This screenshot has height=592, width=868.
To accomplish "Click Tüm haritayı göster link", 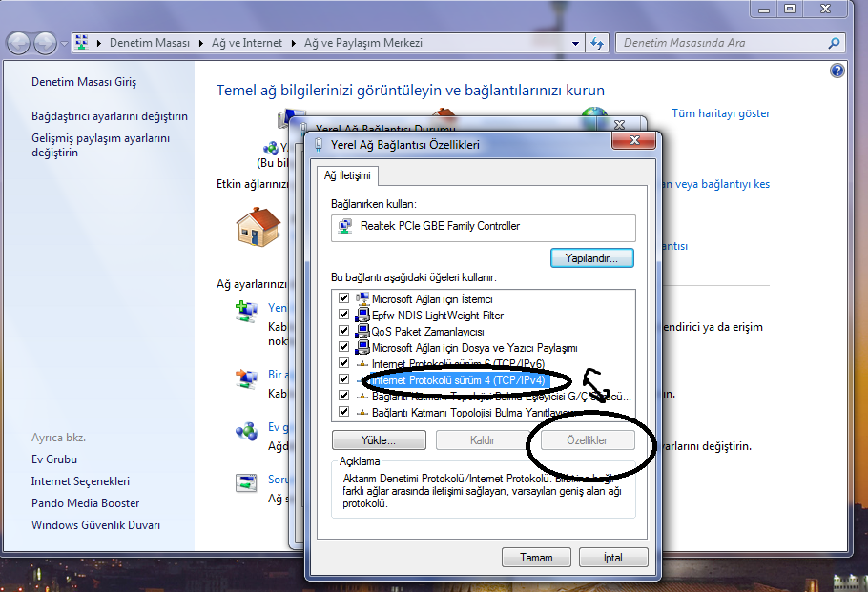I will 721,113.
